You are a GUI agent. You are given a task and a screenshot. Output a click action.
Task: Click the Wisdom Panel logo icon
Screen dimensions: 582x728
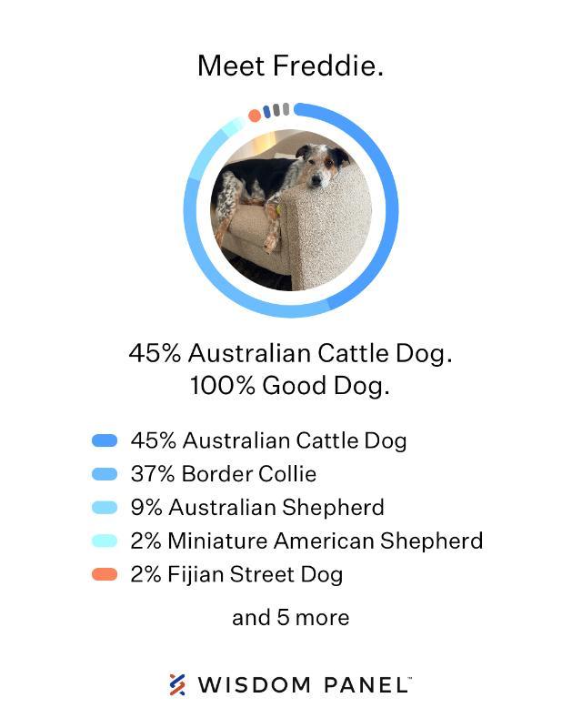[x=177, y=685]
